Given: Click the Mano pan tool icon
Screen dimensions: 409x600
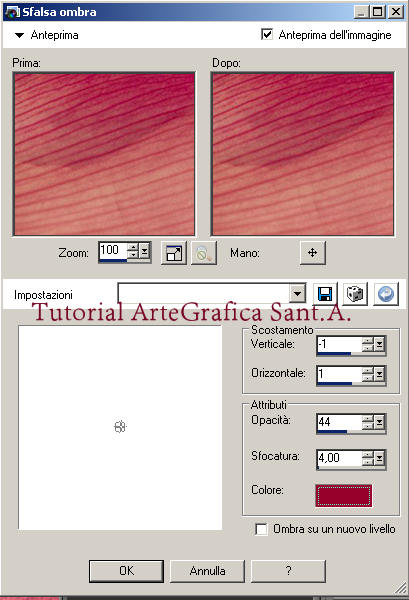Looking at the screenshot, I should (313, 253).
